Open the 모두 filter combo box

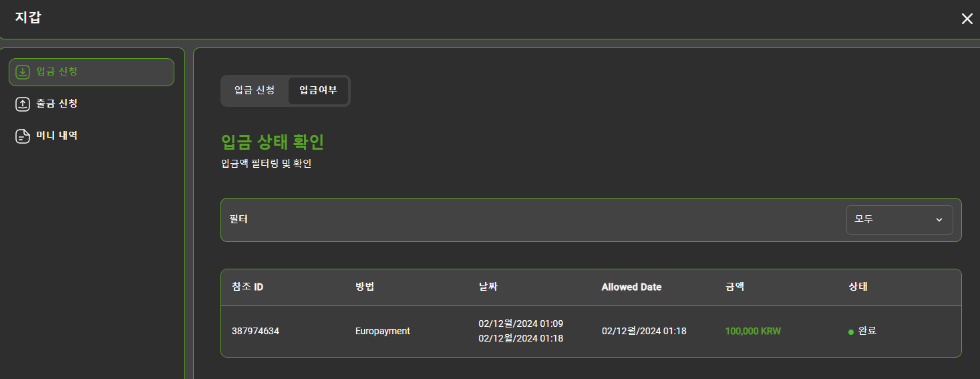click(899, 219)
